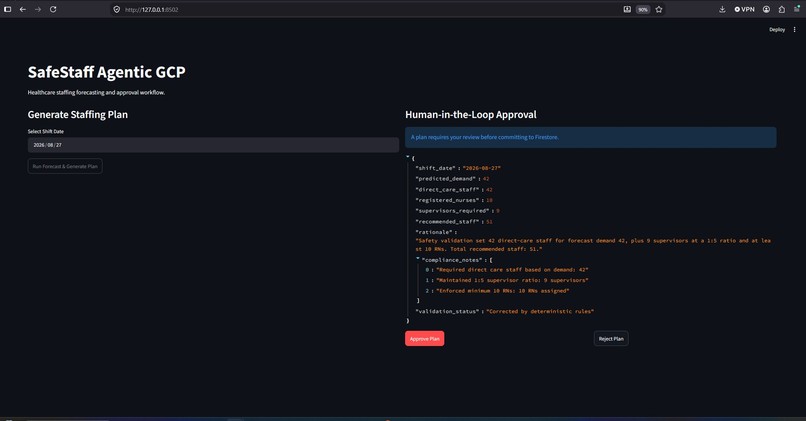Open the profile account icon

pos(766,9)
